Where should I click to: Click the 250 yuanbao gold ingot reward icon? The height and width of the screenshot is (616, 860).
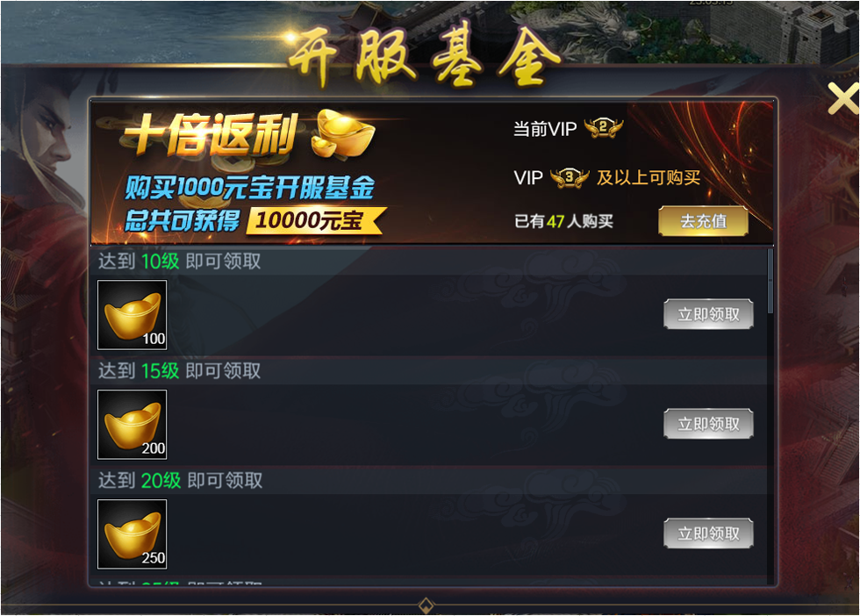(x=132, y=534)
